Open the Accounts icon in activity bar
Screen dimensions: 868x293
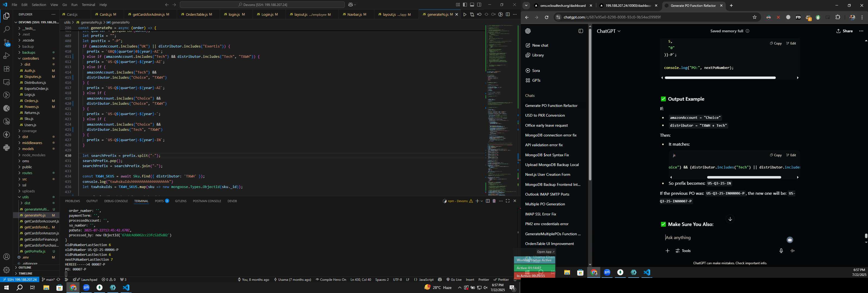tap(7, 257)
